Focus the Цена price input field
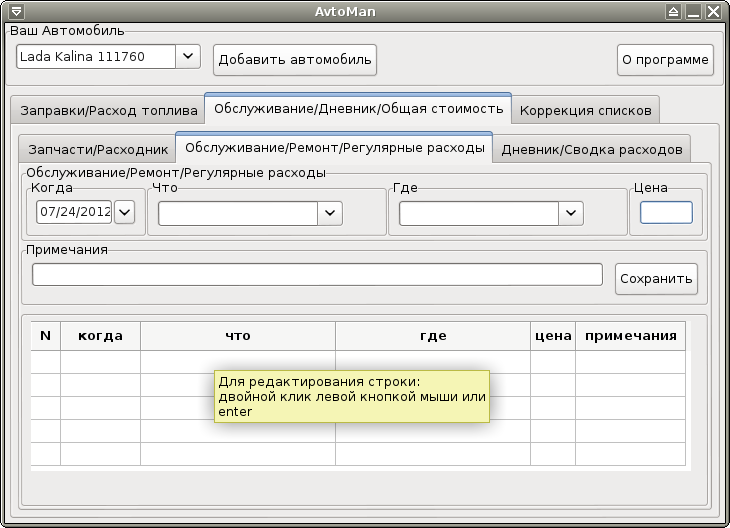Viewport: 730px width, 528px height. click(665, 212)
